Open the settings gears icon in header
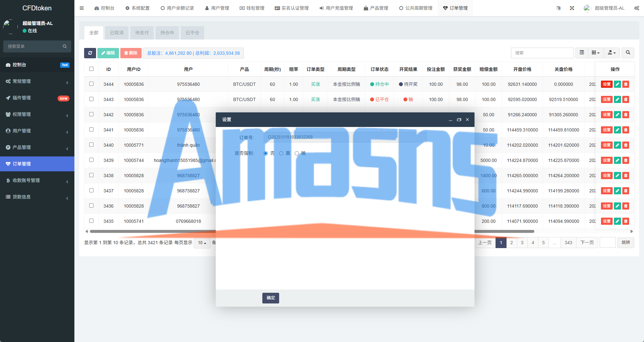The height and width of the screenshot is (342, 644). pyautogui.click(x=637, y=8)
